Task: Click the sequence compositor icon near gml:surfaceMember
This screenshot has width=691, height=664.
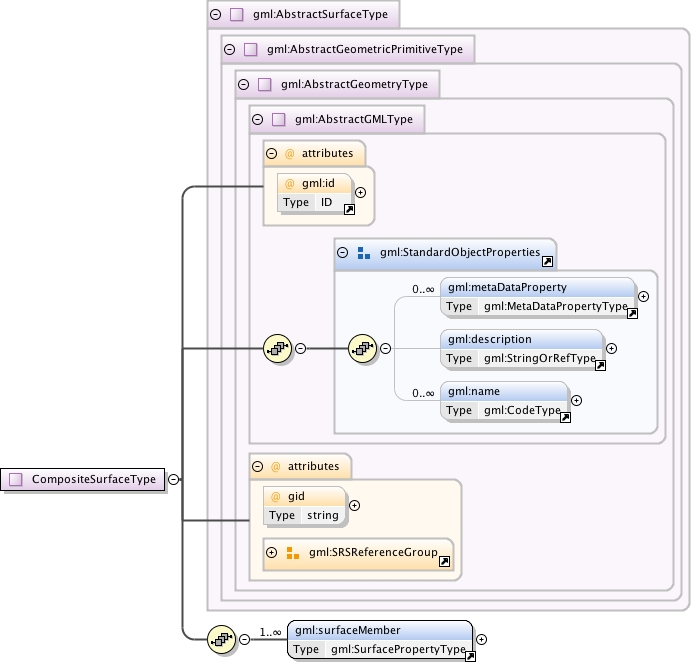Action: [x=222, y=639]
